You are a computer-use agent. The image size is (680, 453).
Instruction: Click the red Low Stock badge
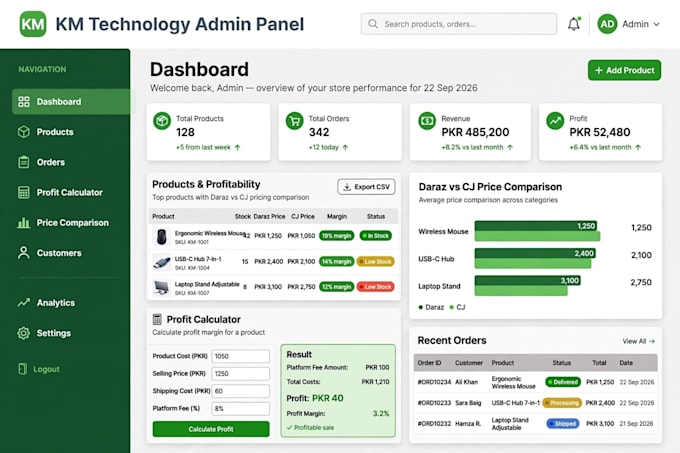pyautogui.click(x=376, y=287)
